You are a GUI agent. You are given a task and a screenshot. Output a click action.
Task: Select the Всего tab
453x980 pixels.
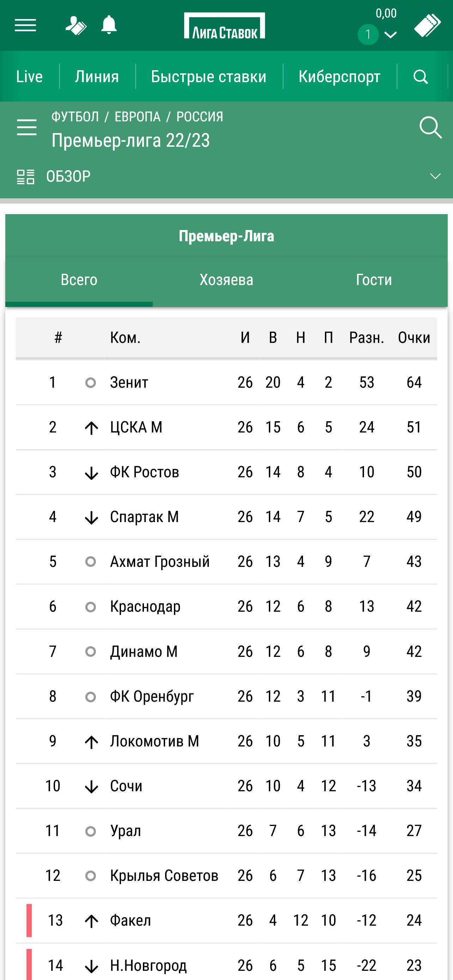(x=79, y=280)
